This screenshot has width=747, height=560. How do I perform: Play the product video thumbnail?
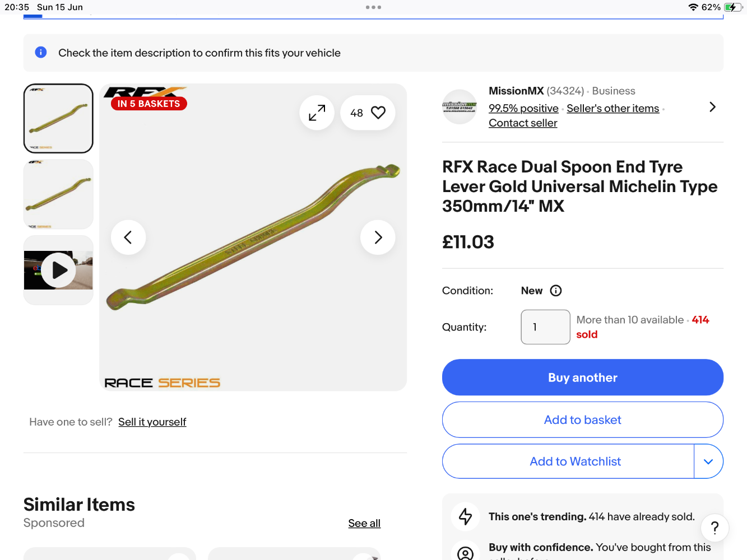pyautogui.click(x=59, y=270)
